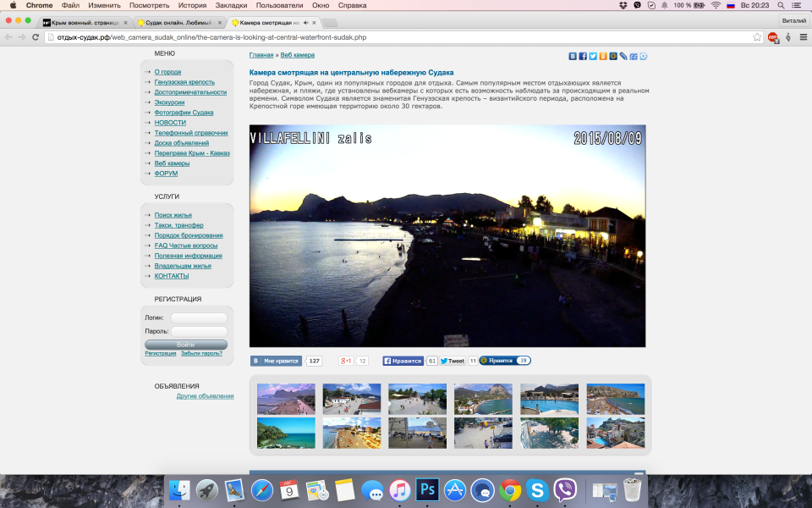Click the VK 'Мне нравится' like button
The image size is (812, 508).
point(277,361)
